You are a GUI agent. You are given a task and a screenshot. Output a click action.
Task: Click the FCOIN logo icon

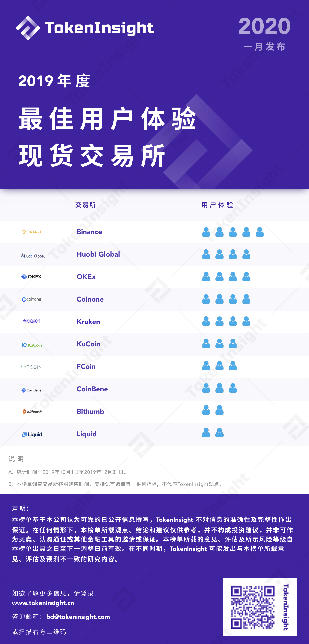[32, 367]
